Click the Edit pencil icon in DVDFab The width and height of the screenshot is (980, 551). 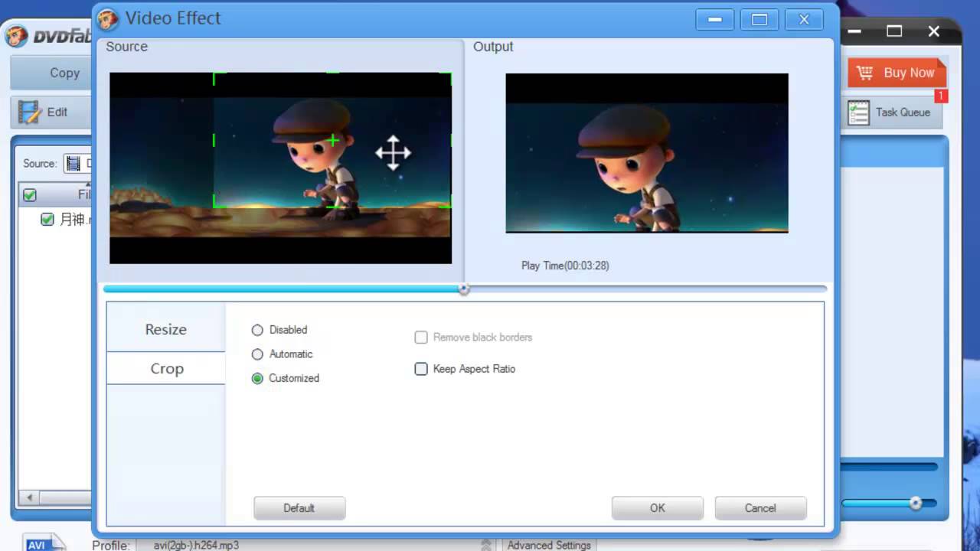click(x=29, y=112)
